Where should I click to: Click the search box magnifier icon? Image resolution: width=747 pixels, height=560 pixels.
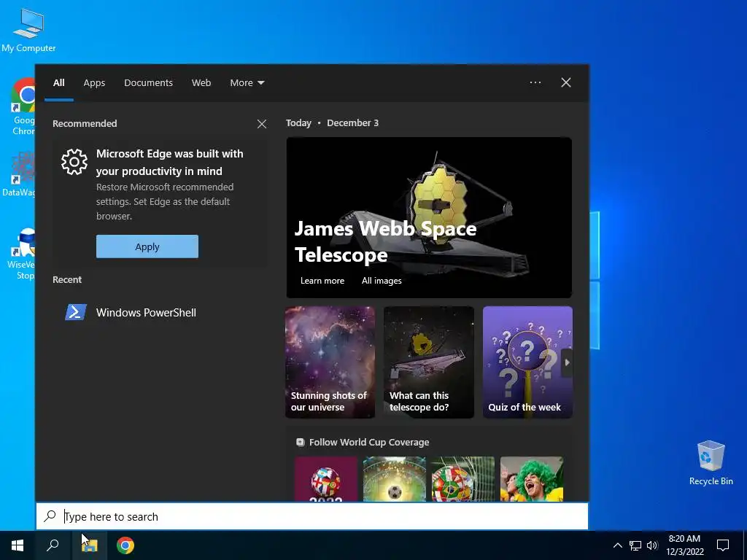[50, 516]
